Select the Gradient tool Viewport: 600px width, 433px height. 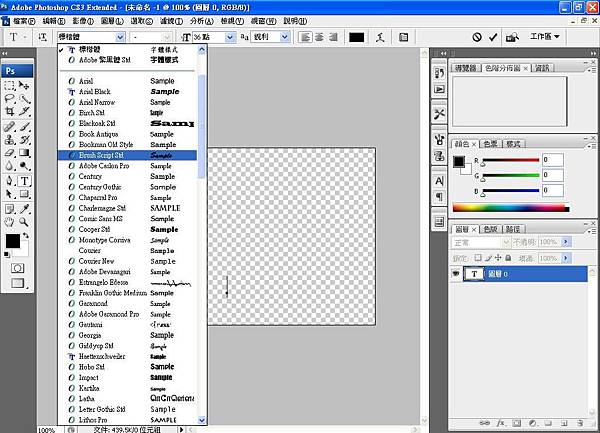point(24,153)
